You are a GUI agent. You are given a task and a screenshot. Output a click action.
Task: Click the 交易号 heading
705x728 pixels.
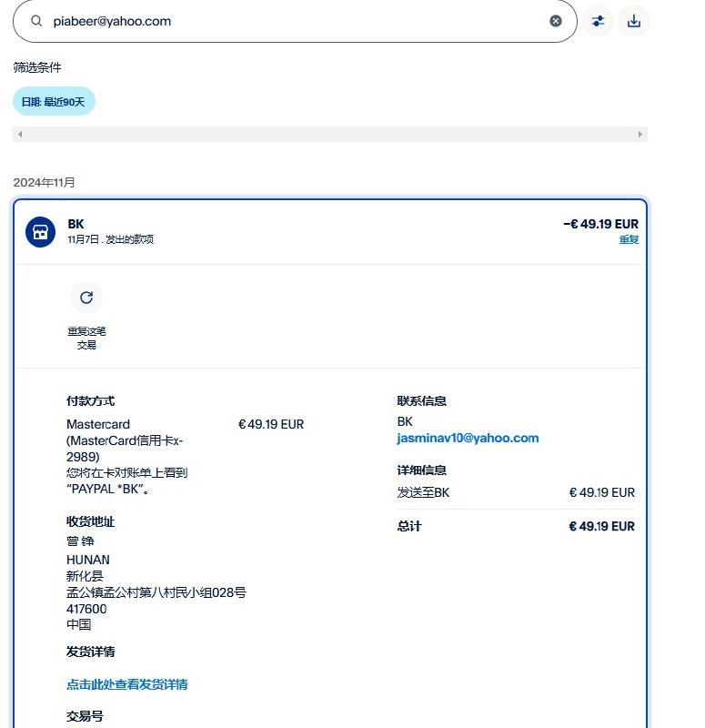[x=85, y=716]
